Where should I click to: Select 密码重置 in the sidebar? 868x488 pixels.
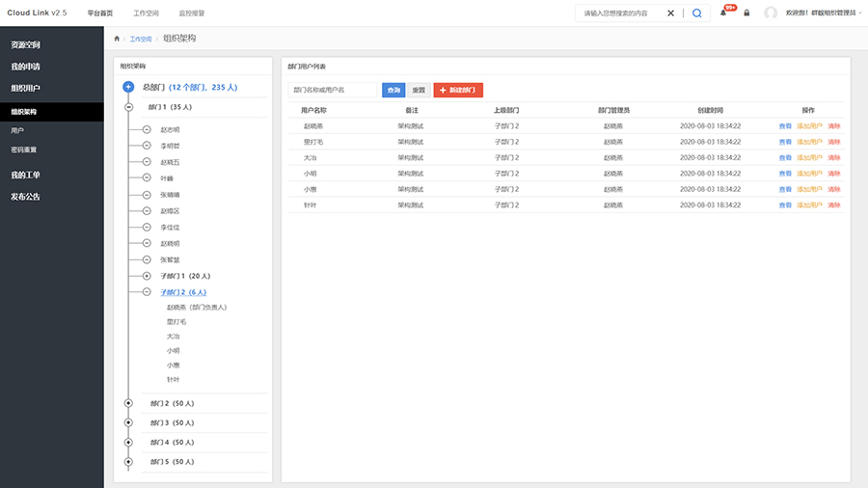[x=24, y=149]
